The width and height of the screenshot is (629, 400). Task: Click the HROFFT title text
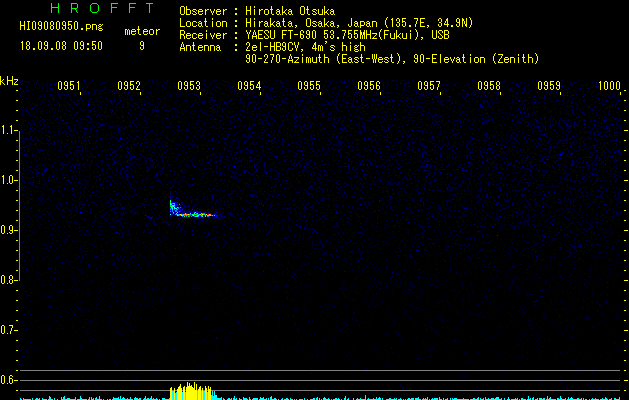click(x=102, y=8)
